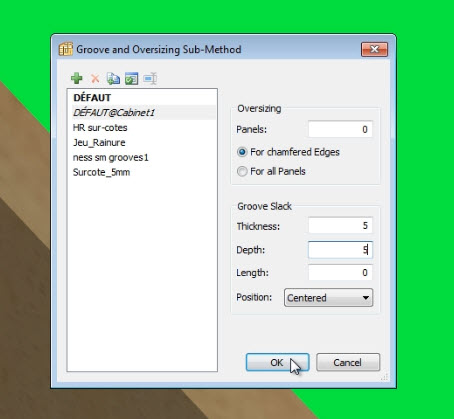Delete sub-method using red X icon
Viewport: 454px width, 419px height.
95,79
